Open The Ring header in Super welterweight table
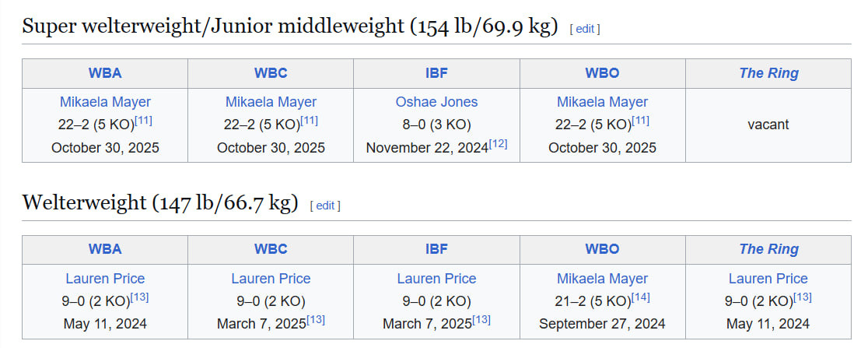Image resolution: width=868 pixels, height=348 pixels. [768, 73]
